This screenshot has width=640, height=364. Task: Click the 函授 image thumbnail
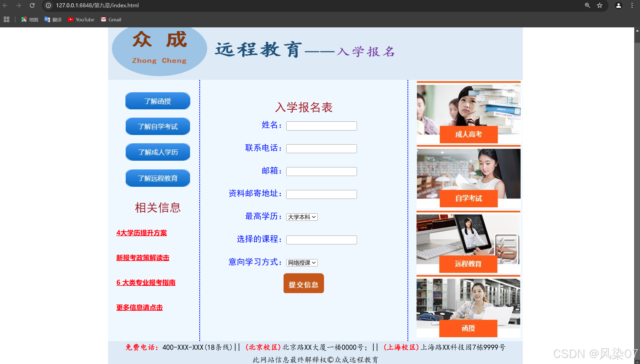coord(468,306)
